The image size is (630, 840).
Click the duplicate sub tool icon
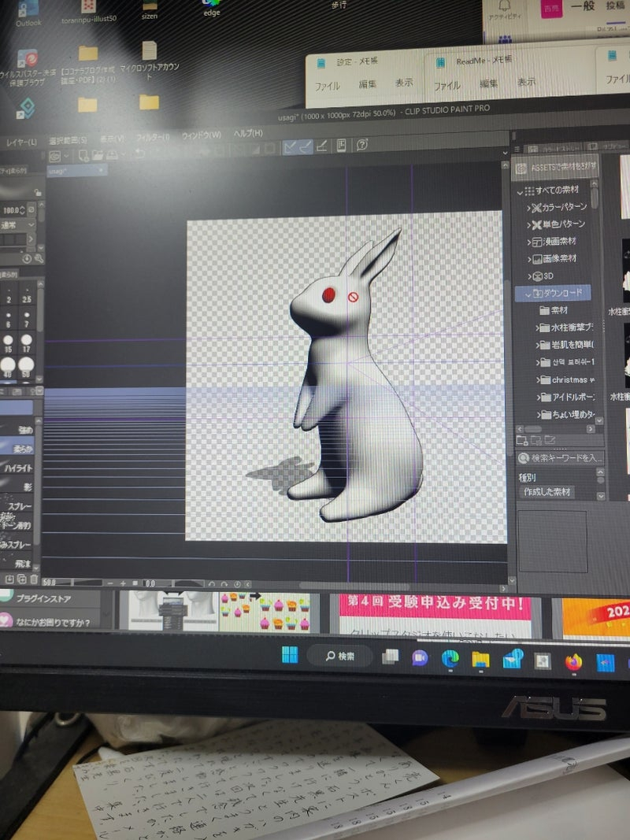click(21, 579)
